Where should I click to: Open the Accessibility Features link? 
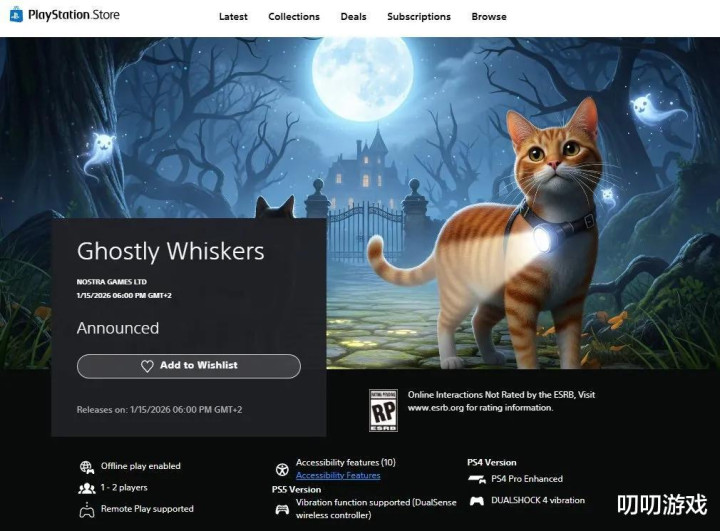pyautogui.click(x=338, y=475)
